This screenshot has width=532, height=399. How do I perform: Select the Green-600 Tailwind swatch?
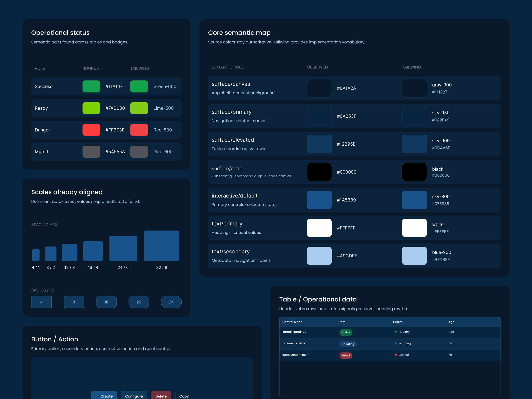139,86
